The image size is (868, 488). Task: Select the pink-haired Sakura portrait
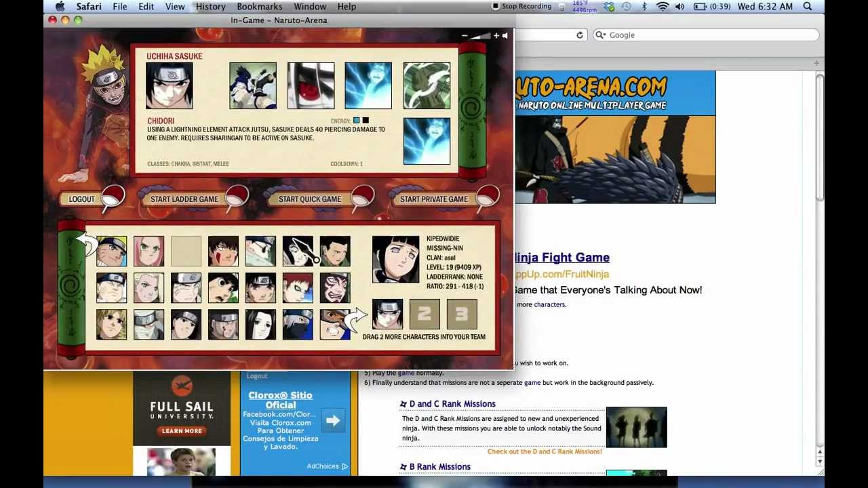[x=149, y=251]
